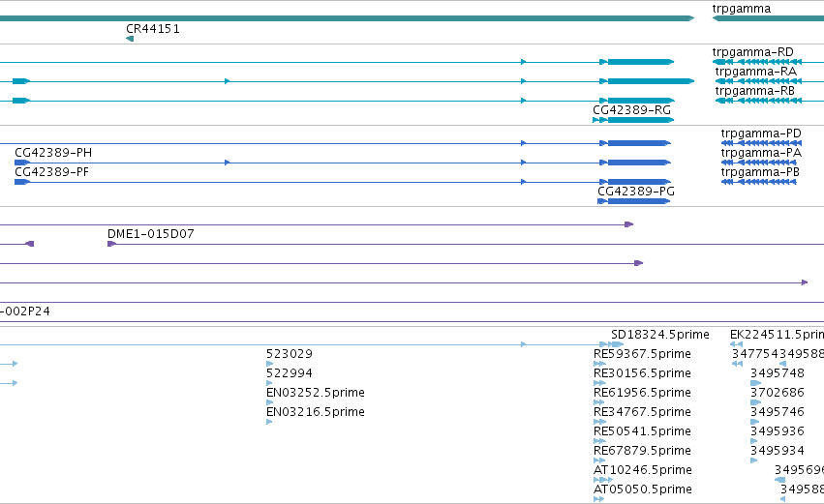Image resolution: width=824 pixels, height=504 pixels.
Task: Click the CR44151 gene arrow glyph
Action: coord(130,39)
